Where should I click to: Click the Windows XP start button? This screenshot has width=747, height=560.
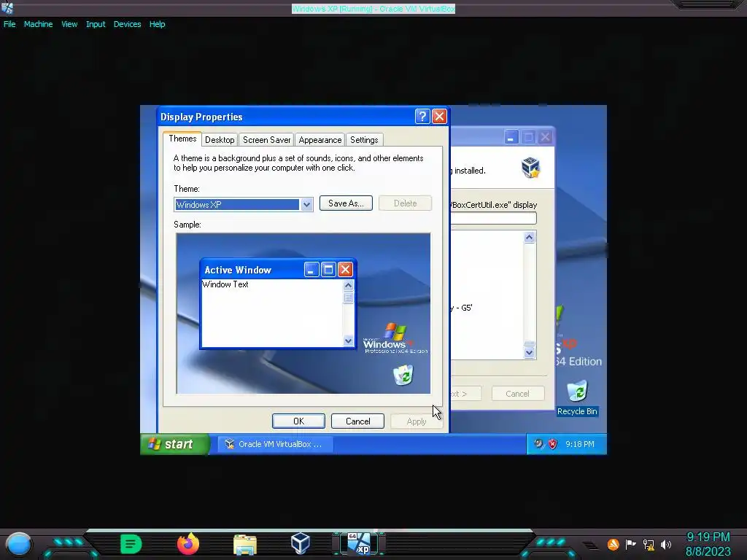click(175, 444)
